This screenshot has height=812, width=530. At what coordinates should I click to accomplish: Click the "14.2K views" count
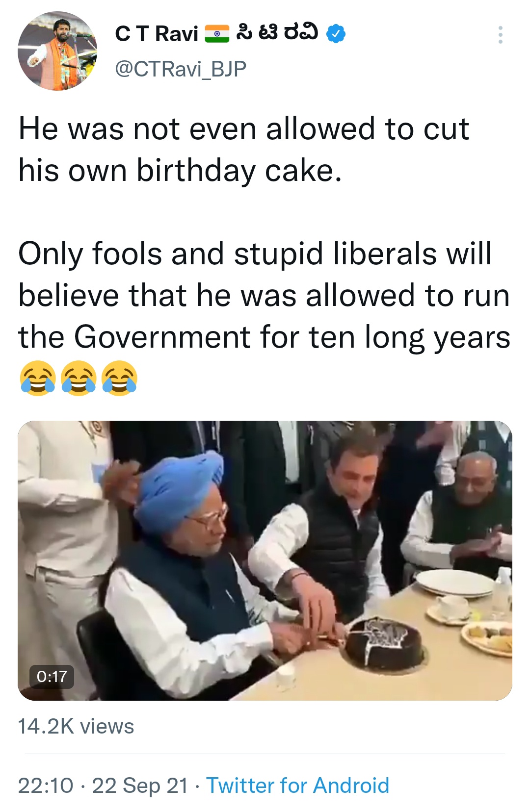[76, 726]
